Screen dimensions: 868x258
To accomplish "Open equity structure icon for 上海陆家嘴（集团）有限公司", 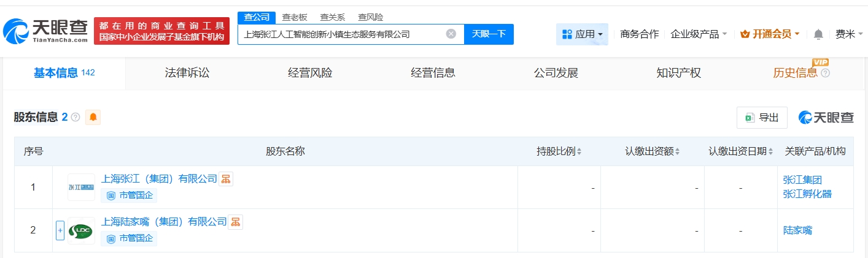I will [236, 222].
